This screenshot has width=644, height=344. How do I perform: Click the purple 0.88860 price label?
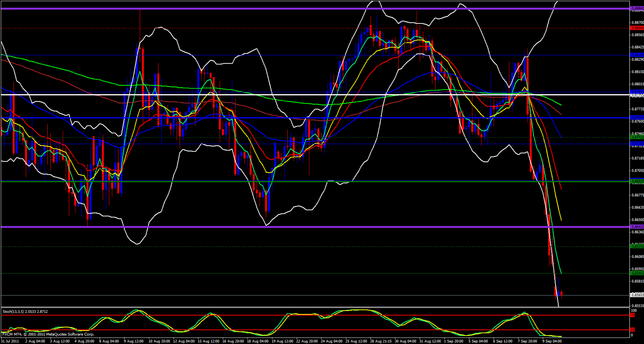point(637,8)
